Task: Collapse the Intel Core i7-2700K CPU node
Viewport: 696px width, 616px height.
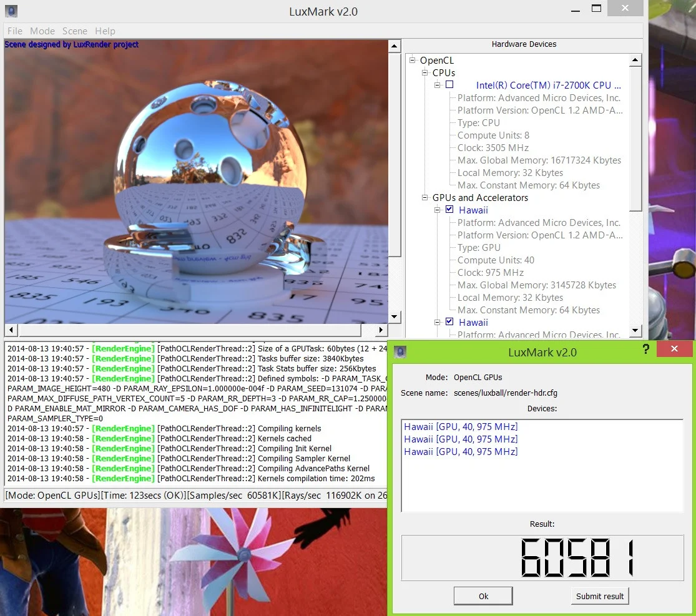Action: pyautogui.click(x=437, y=85)
